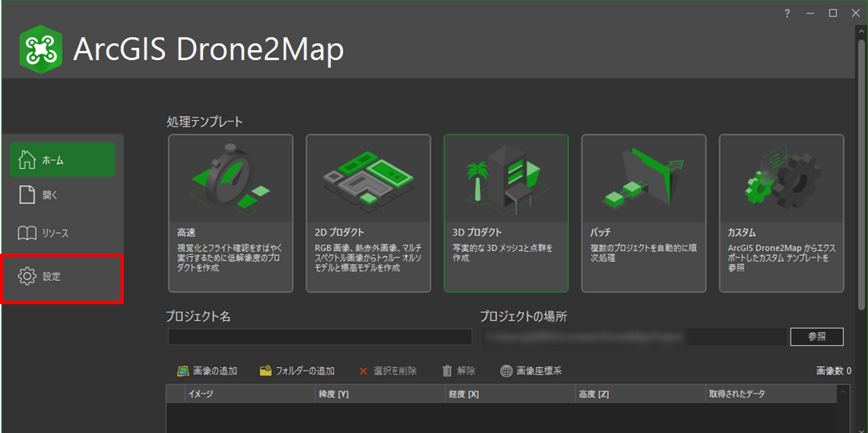Click 画像の追加 to add images
868x433 pixels.
pos(207,371)
